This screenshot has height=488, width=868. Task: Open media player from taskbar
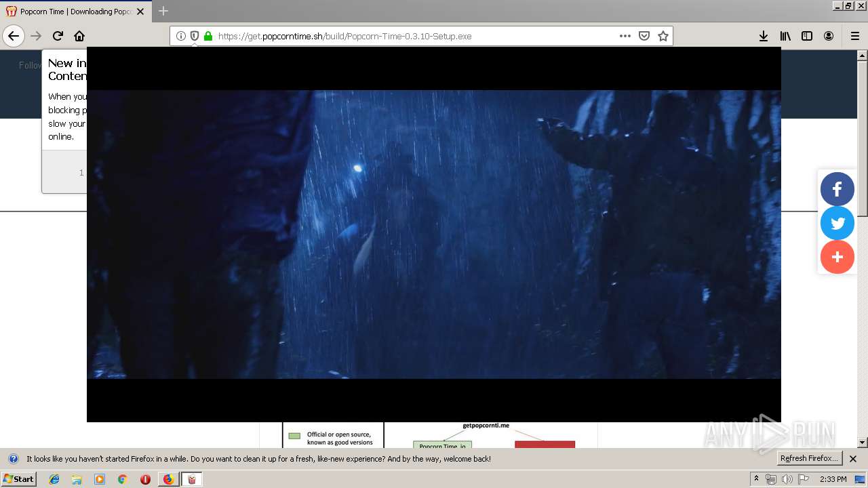click(100, 479)
